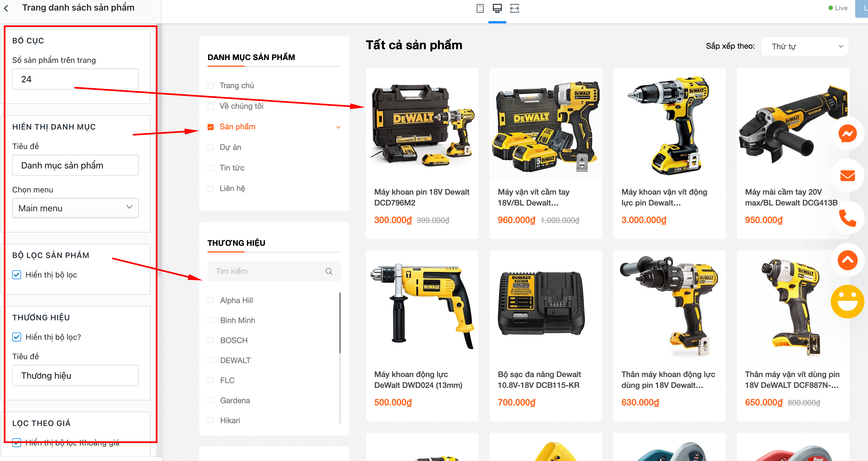Go back using the left arrow icon

tap(6, 8)
